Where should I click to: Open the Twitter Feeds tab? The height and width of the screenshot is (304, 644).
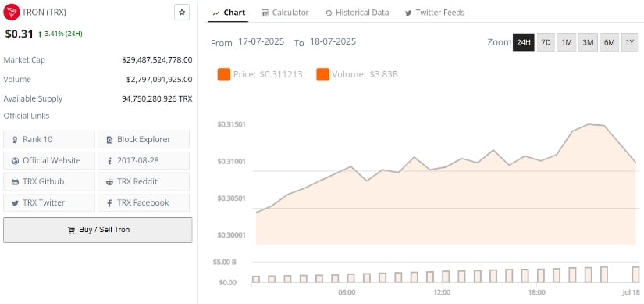pos(435,13)
